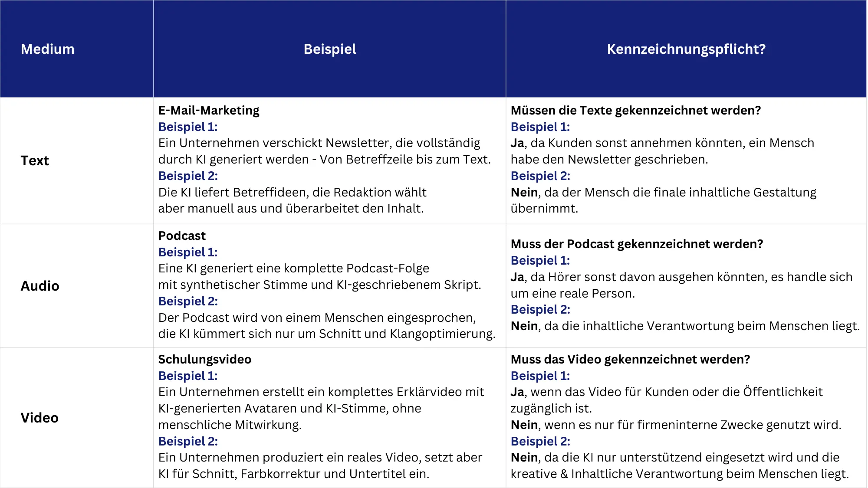Image resolution: width=868 pixels, height=488 pixels.
Task: Select the bold Podcast heading
Action: (x=182, y=236)
